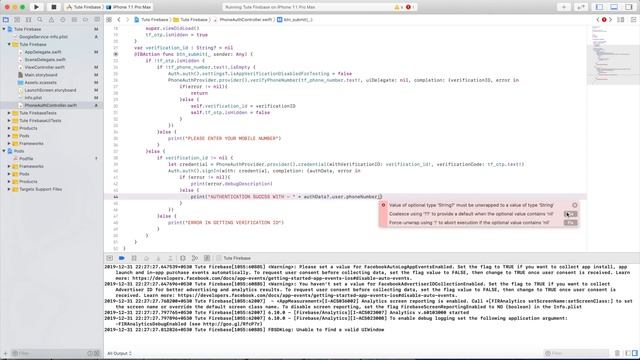Screen dimensions: 640x360
Task: Expand the Frameworks group under Tute Firebase
Action: [9, 143]
